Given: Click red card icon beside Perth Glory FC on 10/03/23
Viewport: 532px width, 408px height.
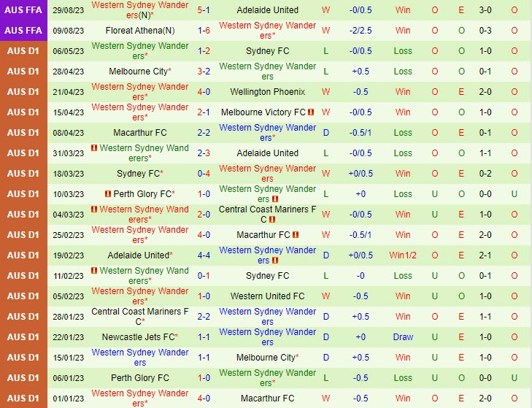Looking at the screenshot, I should [108, 194].
